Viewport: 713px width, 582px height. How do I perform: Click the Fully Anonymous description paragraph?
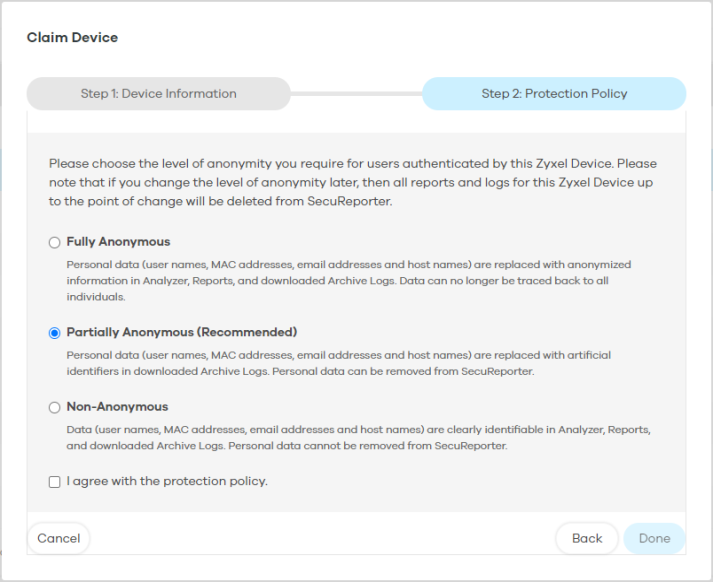pos(349,281)
